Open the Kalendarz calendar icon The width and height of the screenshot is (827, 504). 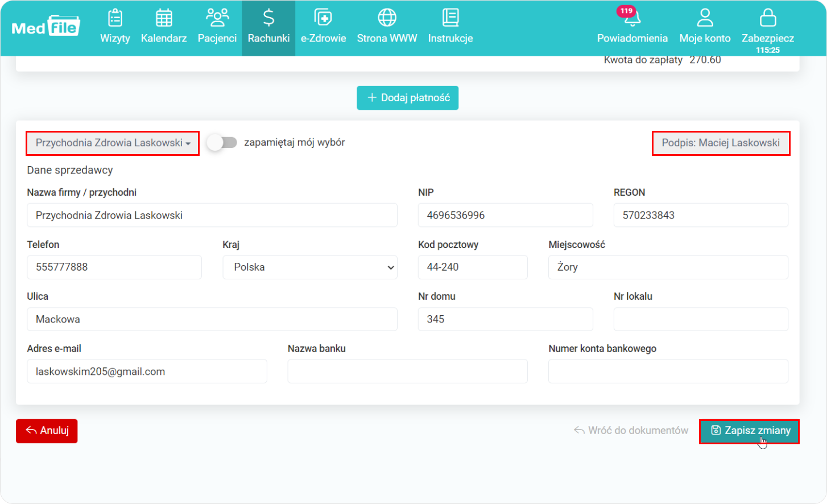[x=164, y=18]
